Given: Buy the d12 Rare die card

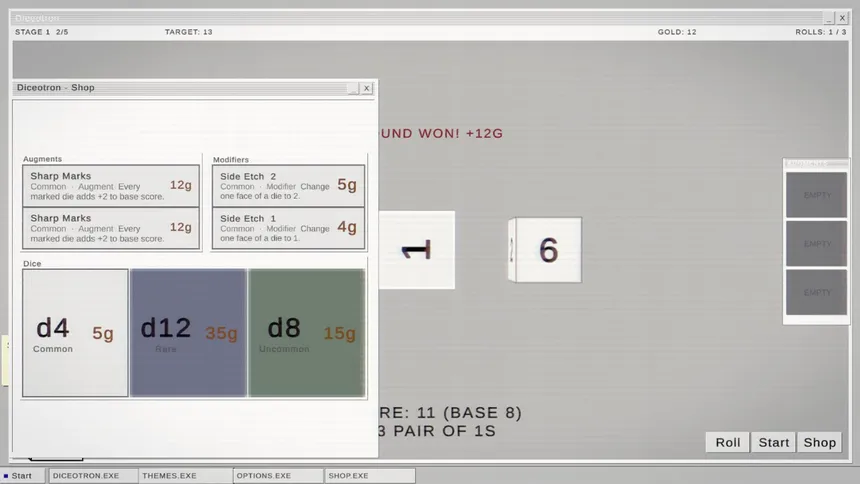Looking at the screenshot, I should (x=188, y=333).
